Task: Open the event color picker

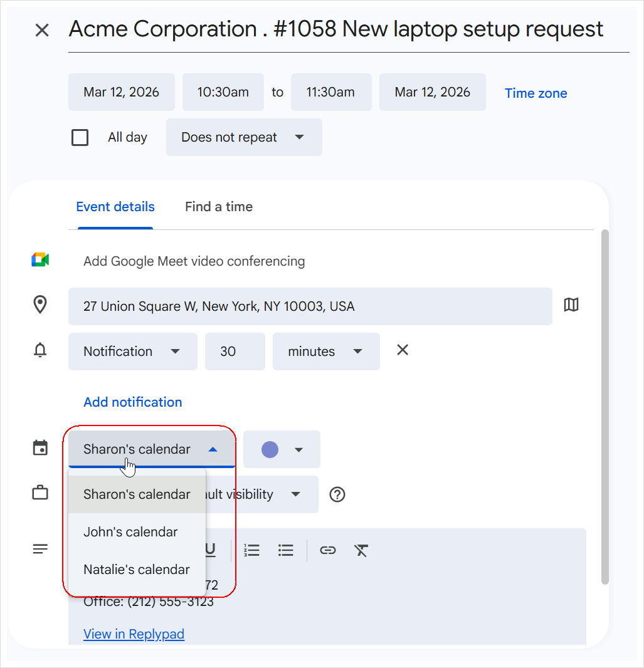Action: pyautogui.click(x=282, y=449)
